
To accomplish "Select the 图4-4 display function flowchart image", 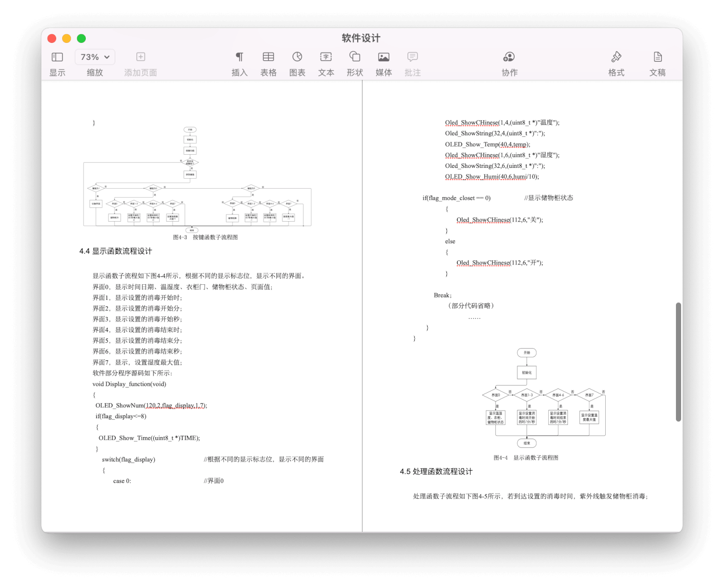I will pyautogui.click(x=543, y=398).
